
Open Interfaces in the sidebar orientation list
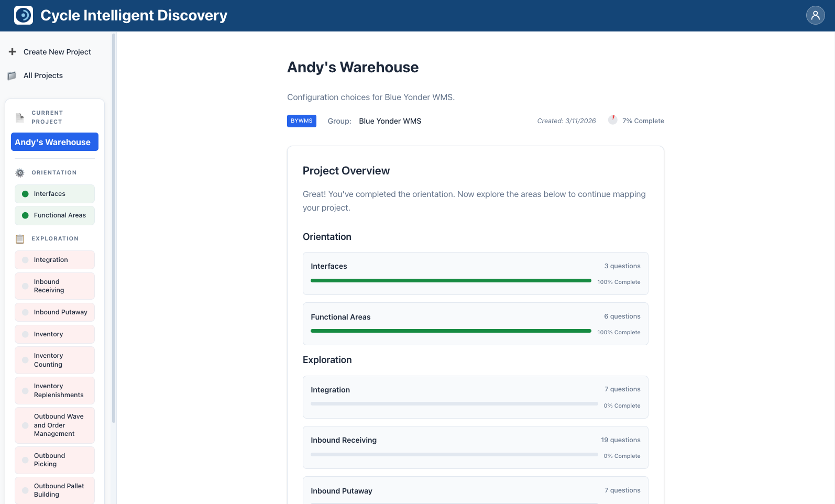54,194
